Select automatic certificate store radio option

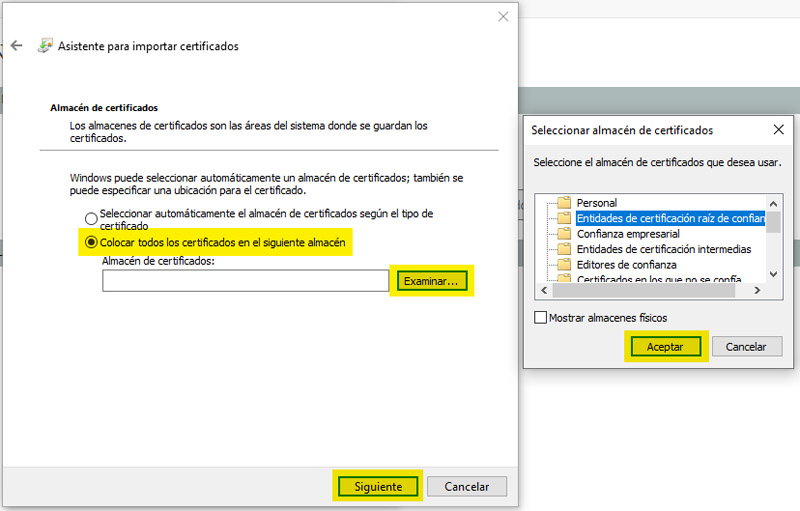(x=92, y=219)
